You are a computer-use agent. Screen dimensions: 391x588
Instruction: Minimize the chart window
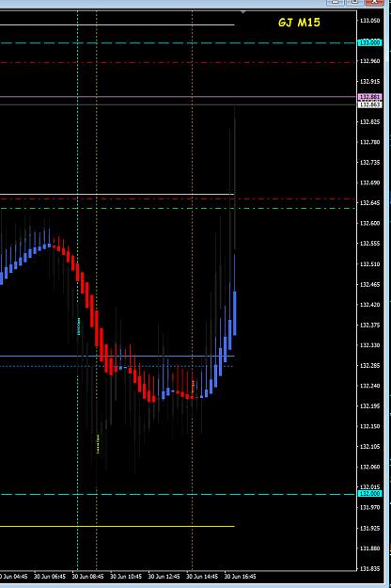[x=336, y=2]
